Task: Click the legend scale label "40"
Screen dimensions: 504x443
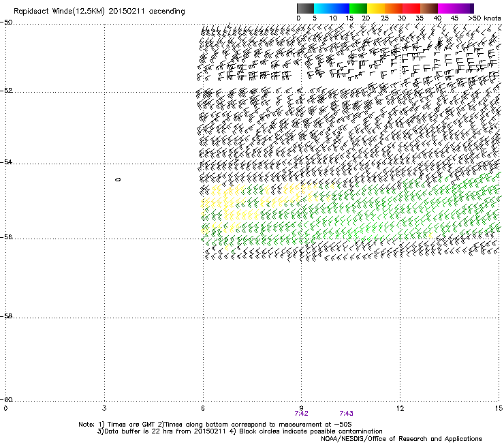Action: click(x=437, y=18)
